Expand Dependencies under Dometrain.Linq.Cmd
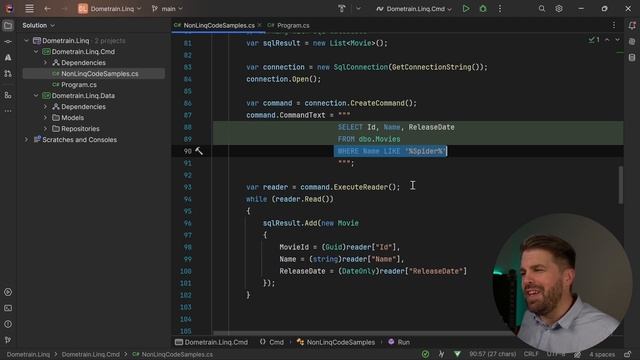640x360 pixels. point(45,62)
